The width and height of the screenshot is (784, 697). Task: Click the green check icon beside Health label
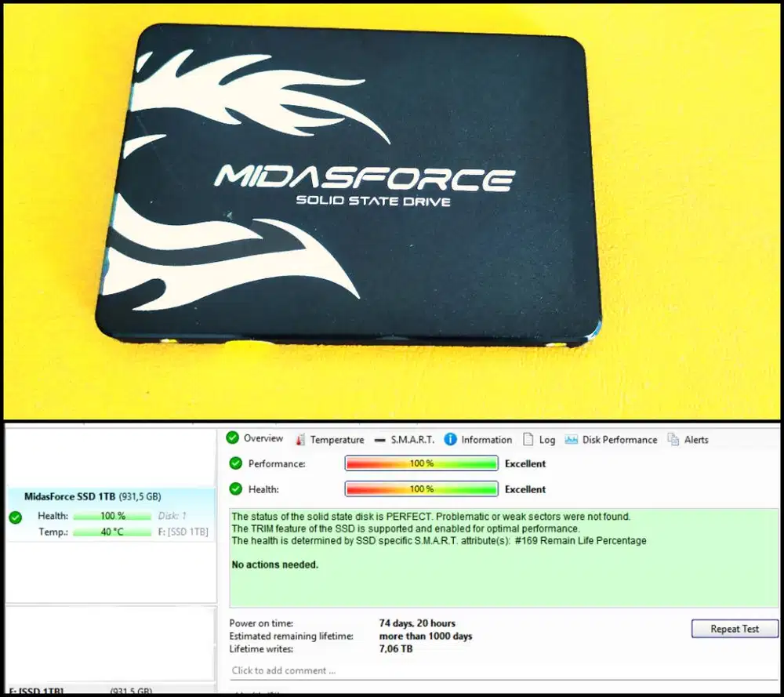(235, 489)
